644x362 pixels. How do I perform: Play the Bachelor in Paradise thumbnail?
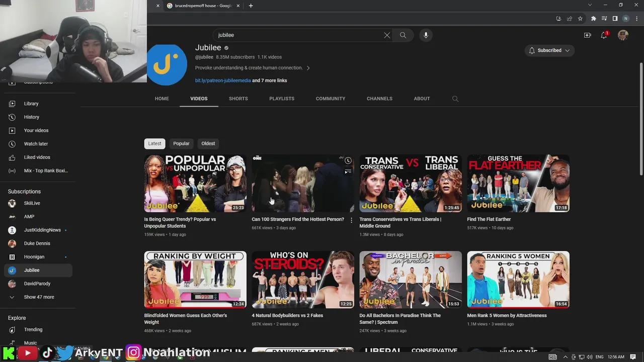411,280
